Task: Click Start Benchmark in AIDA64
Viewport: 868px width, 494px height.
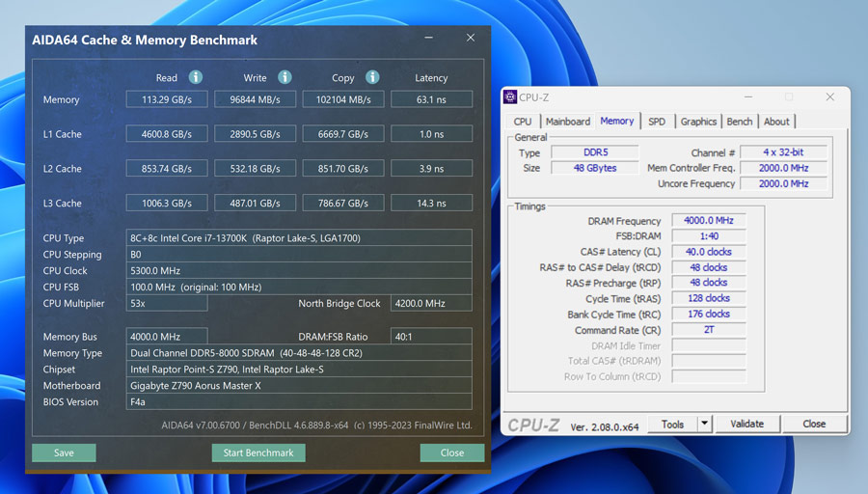Action: point(258,453)
